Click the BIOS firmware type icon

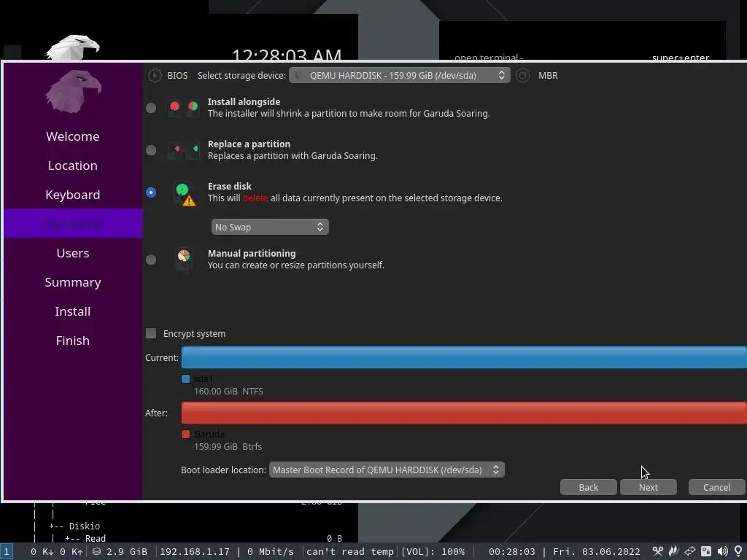pyautogui.click(x=155, y=75)
